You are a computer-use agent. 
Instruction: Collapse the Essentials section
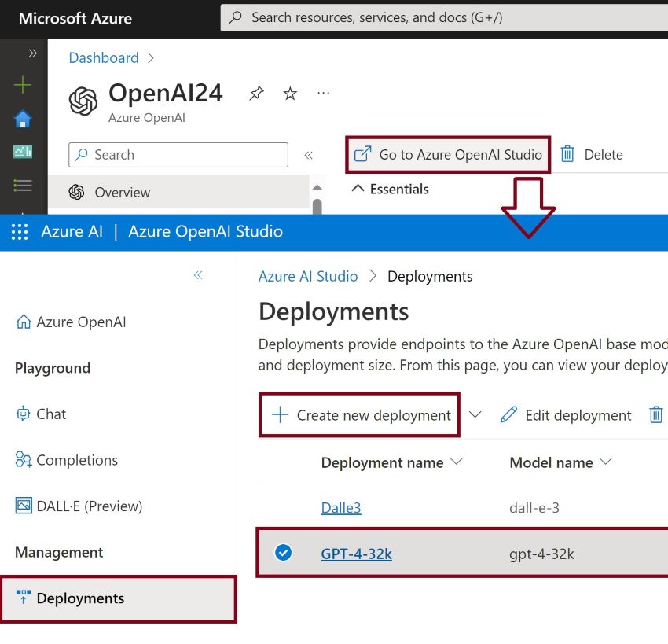tap(358, 189)
